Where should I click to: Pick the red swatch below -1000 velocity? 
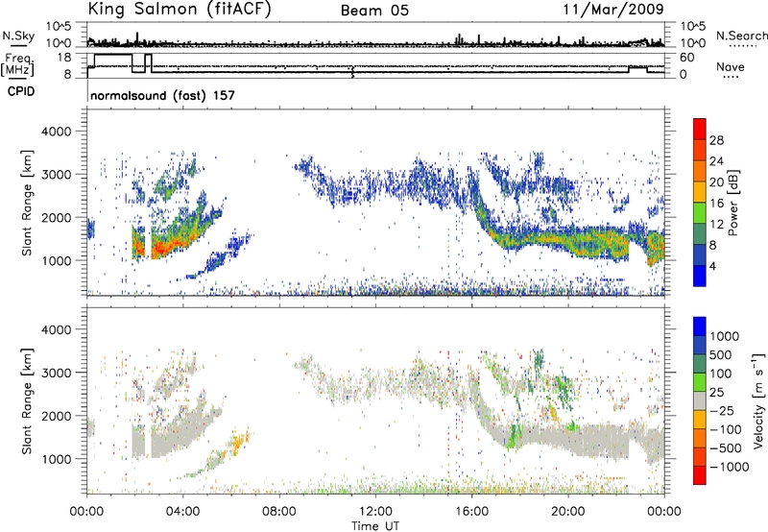pos(700,475)
